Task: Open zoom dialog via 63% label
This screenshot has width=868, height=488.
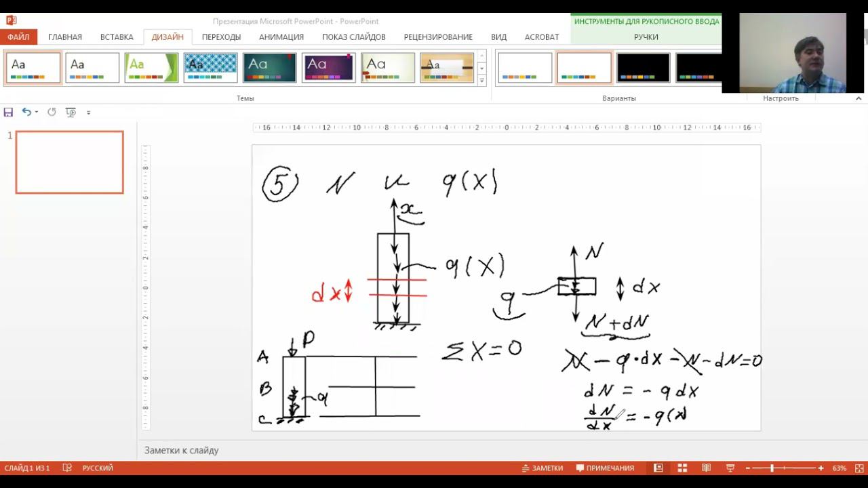Action: [839, 468]
